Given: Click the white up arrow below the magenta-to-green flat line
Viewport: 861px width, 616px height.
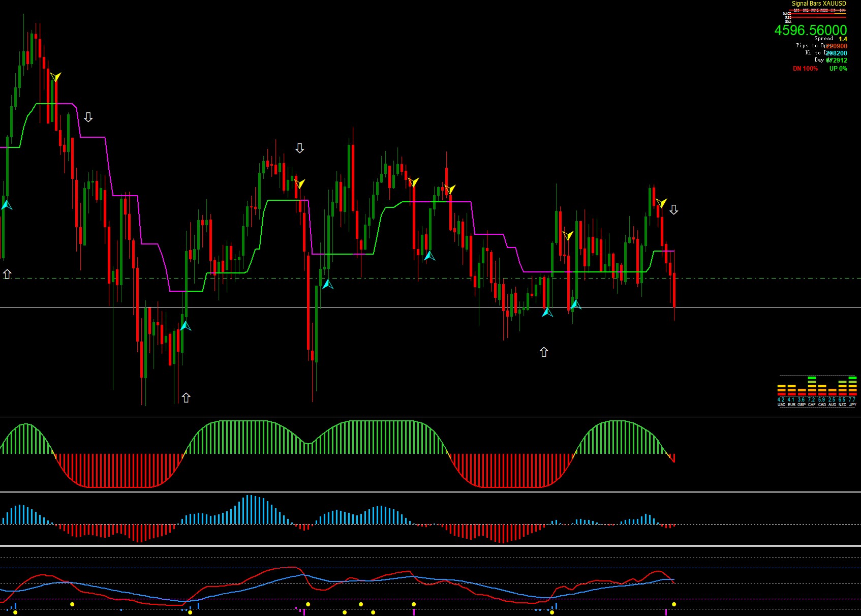Looking at the screenshot, I should pos(544,352).
